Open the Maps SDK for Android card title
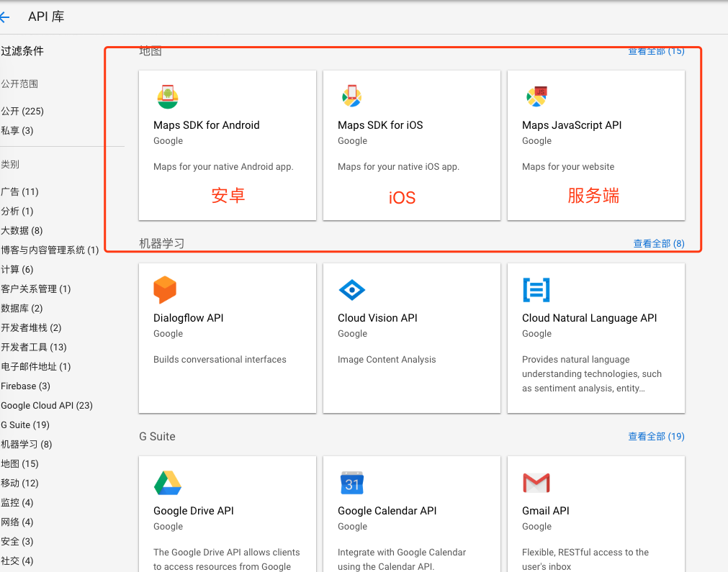This screenshot has height=572, width=728. [x=206, y=125]
